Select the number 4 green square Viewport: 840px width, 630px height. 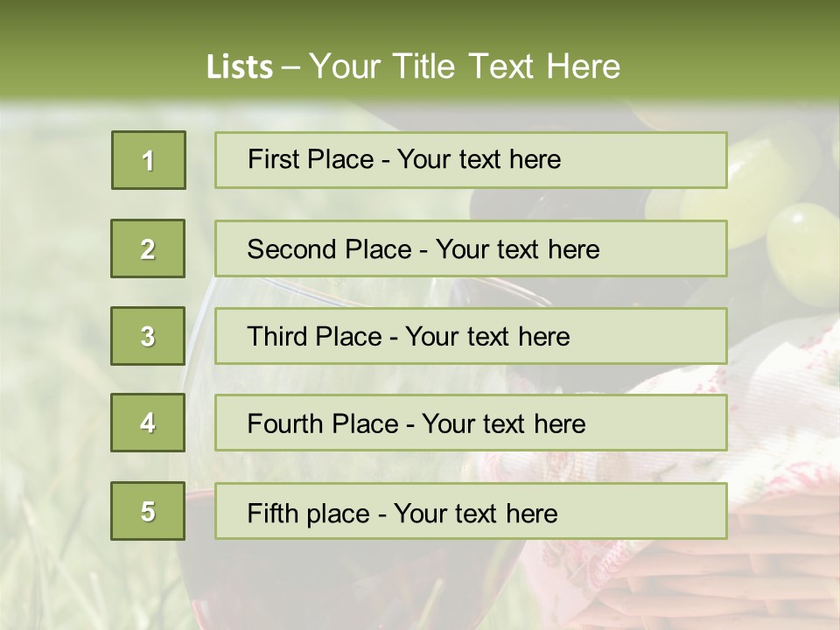click(x=148, y=423)
